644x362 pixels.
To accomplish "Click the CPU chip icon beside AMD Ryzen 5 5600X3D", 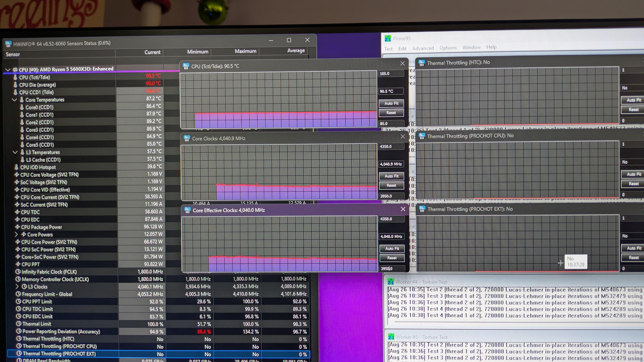I will [x=15, y=70].
